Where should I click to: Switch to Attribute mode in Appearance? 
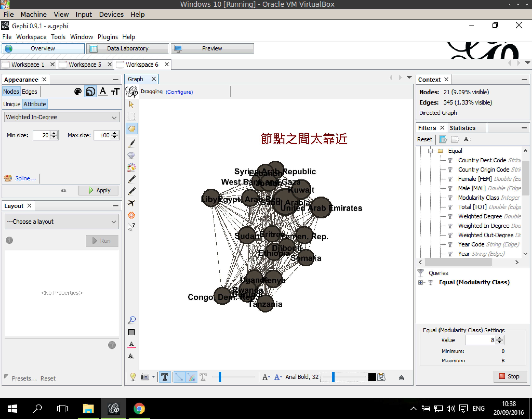(35, 104)
